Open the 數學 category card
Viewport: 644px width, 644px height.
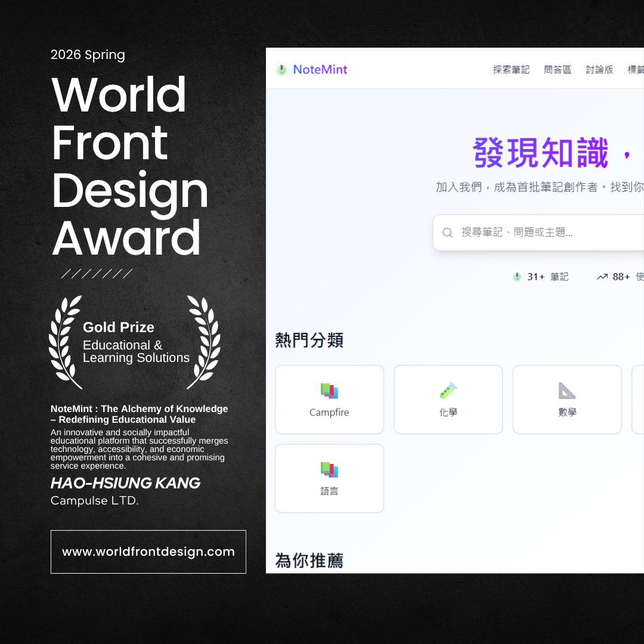pos(567,400)
